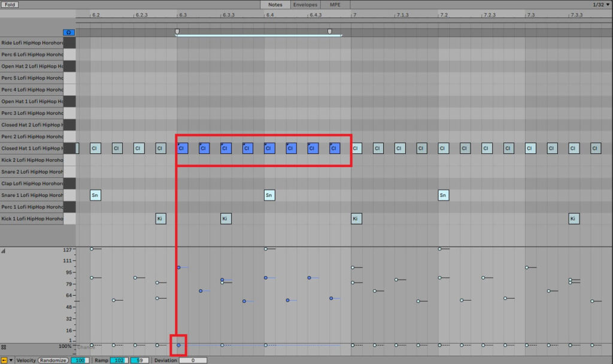Toggle the Randomize function for velocity
613x364 pixels.
click(x=53, y=360)
